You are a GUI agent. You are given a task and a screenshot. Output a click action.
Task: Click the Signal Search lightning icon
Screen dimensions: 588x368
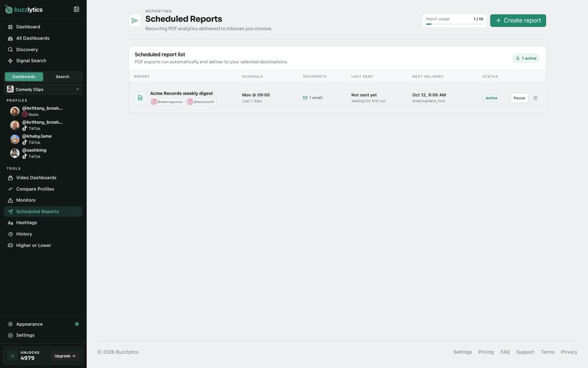[10, 61]
